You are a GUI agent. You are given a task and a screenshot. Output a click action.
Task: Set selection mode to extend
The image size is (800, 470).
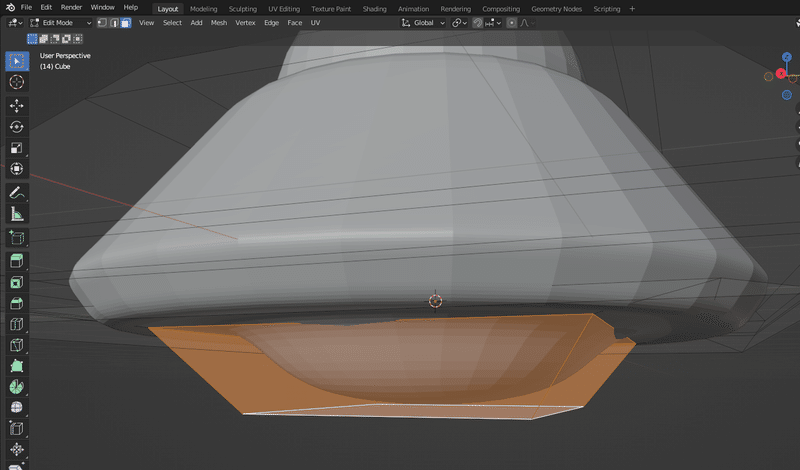coord(43,39)
